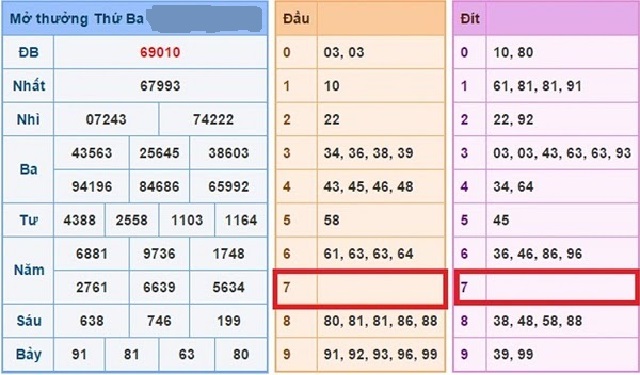Select the Năm number 2761
The image size is (640, 375).
pos(92,287)
